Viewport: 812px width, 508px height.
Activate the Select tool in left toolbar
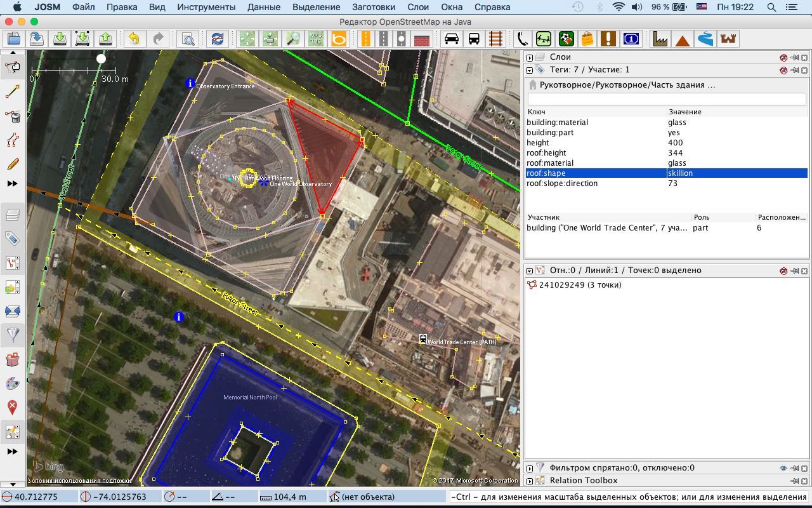pos(13,67)
